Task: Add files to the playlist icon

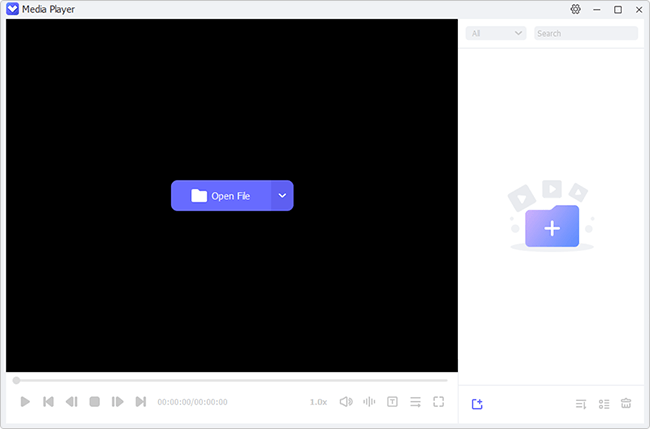Action: tap(477, 404)
